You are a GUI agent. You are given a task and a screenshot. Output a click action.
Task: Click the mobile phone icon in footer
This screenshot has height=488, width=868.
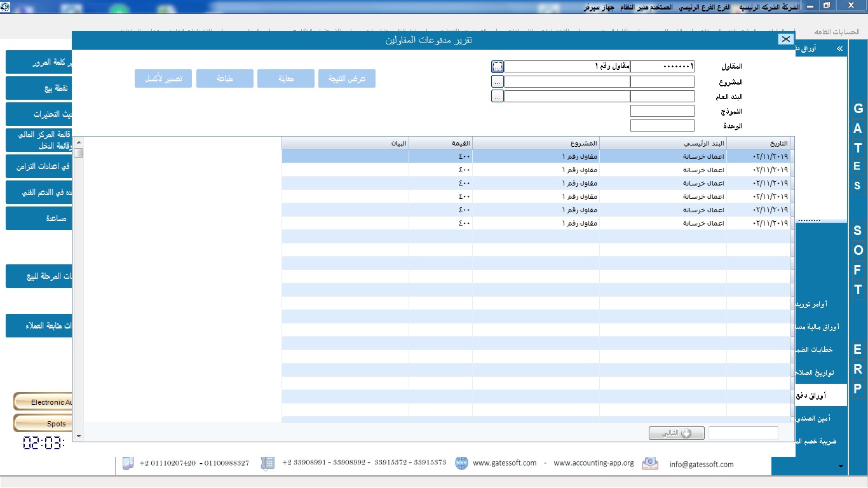point(128,464)
